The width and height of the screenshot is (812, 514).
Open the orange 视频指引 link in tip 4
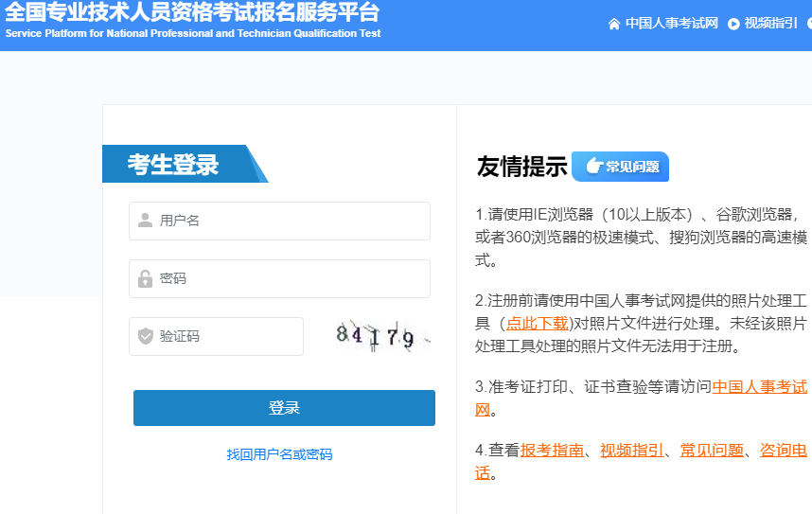tap(632, 451)
